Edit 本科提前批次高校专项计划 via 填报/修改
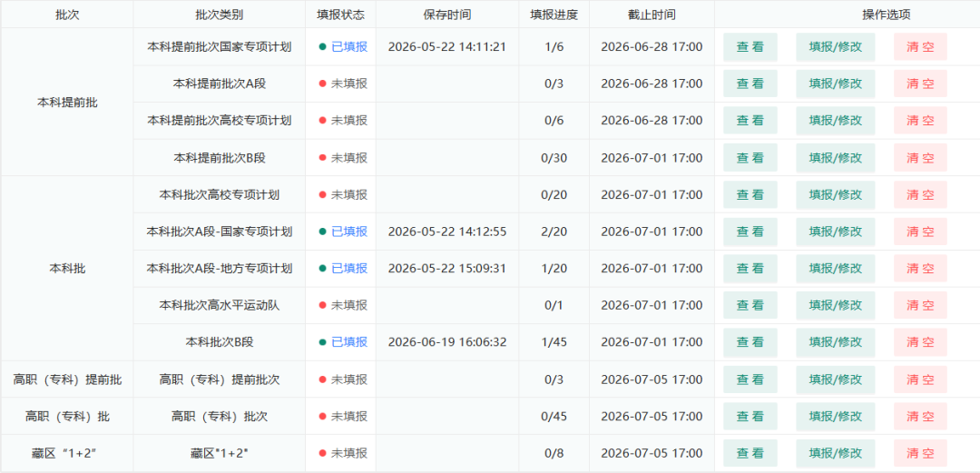The height and width of the screenshot is (473, 980). pos(835,121)
